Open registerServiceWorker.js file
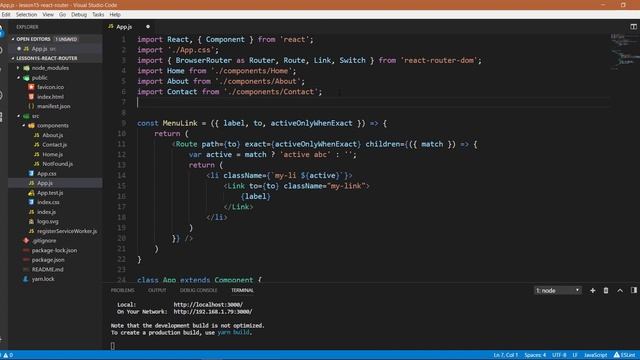Viewport: 640px width, 360px height. (67, 231)
